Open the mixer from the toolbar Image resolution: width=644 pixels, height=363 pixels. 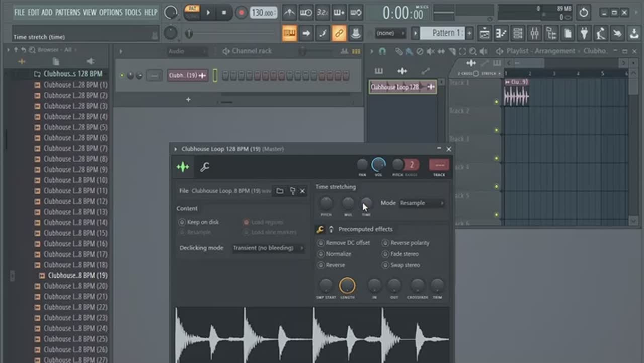[x=534, y=34]
